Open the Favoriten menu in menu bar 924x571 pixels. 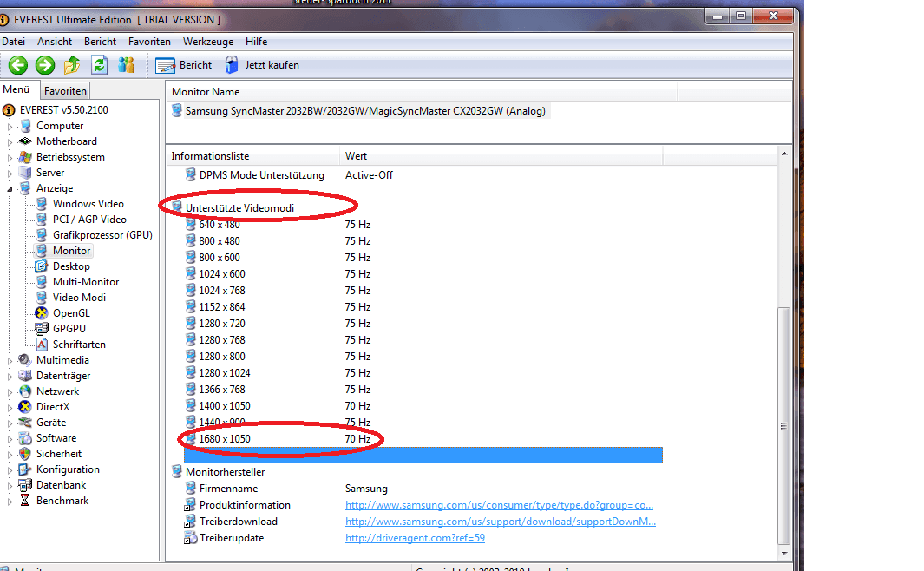[149, 42]
